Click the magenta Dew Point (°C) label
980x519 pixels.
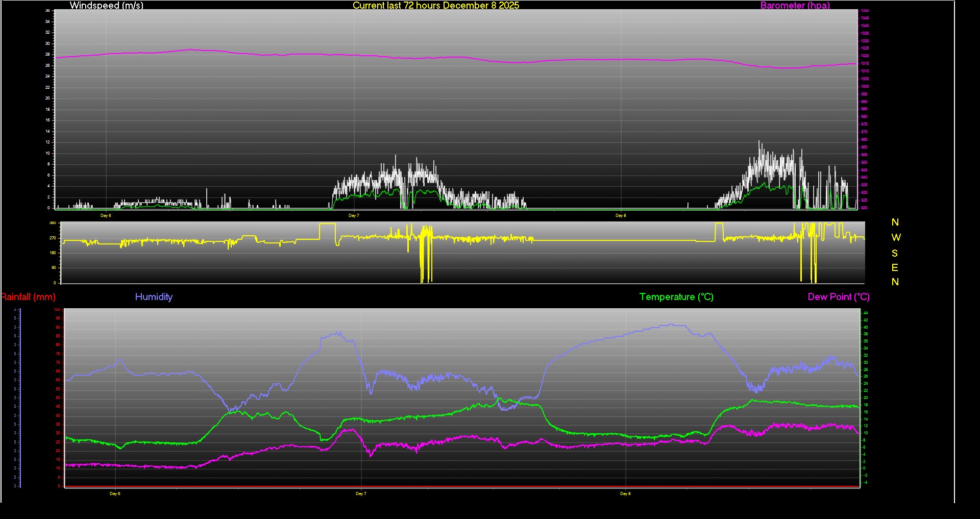tap(838, 297)
